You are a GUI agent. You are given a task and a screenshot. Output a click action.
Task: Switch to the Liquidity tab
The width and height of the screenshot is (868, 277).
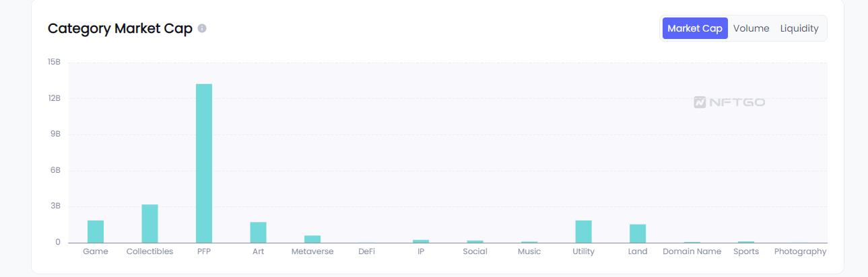pos(799,28)
